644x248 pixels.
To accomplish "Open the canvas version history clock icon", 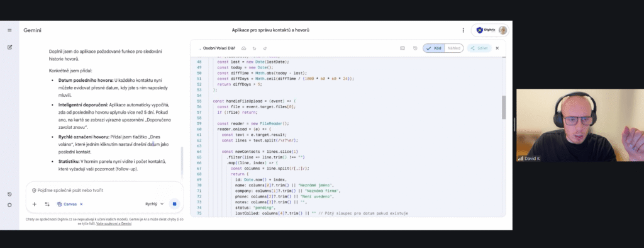I will tap(415, 48).
